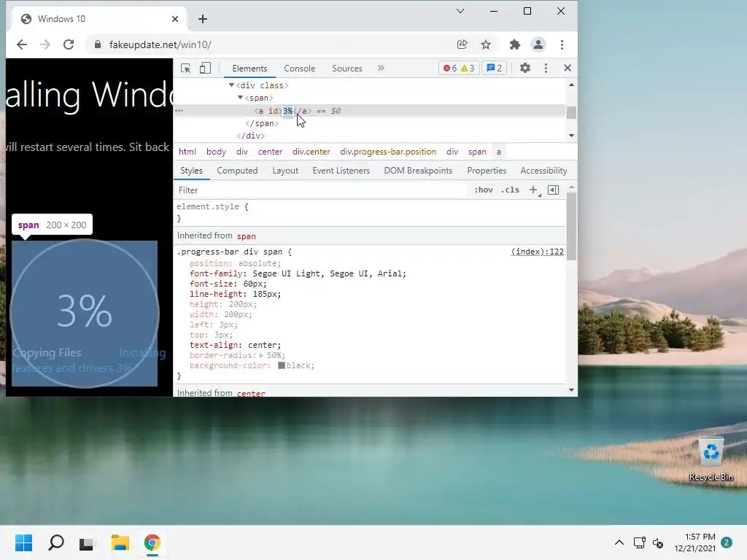The height and width of the screenshot is (560, 747).
Task: Click the black background-color swatch
Action: (282, 365)
